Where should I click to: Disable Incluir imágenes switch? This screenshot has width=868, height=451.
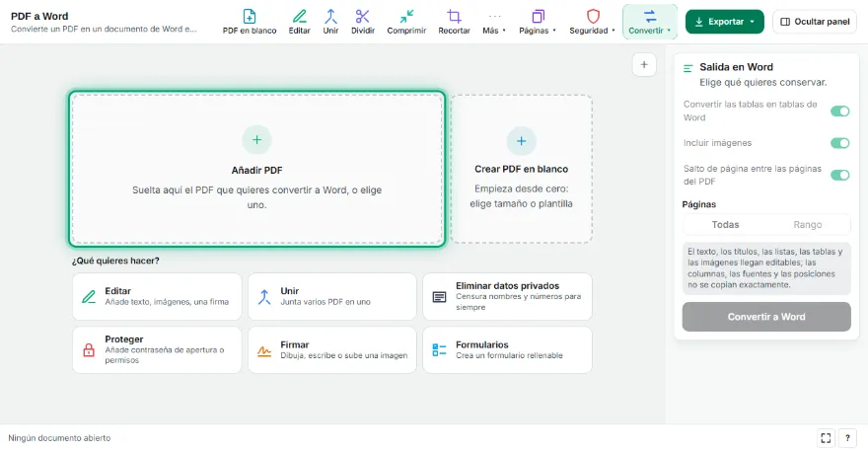(x=839, y=143)
